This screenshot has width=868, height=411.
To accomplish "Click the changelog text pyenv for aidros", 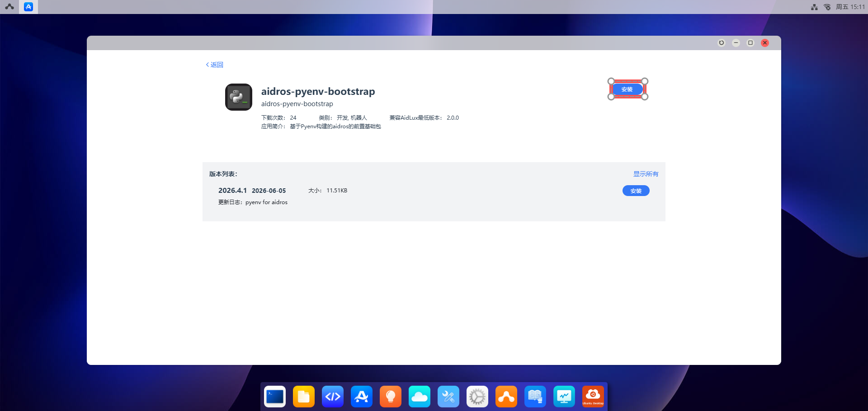I will (x=266, y=202).
